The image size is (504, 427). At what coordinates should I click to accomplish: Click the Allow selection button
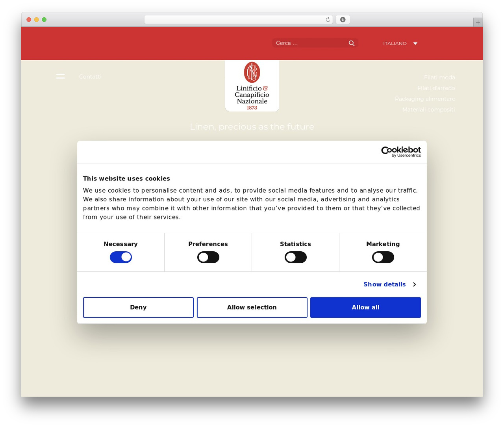point(252,307)
